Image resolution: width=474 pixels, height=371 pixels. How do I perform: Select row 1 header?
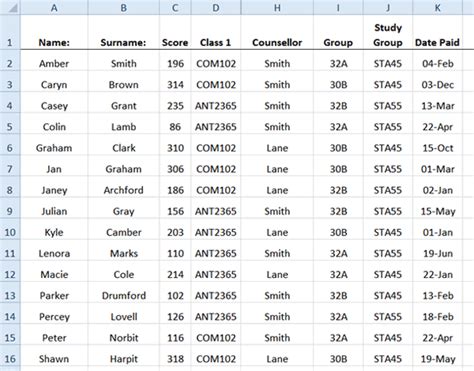coord(10,32)
